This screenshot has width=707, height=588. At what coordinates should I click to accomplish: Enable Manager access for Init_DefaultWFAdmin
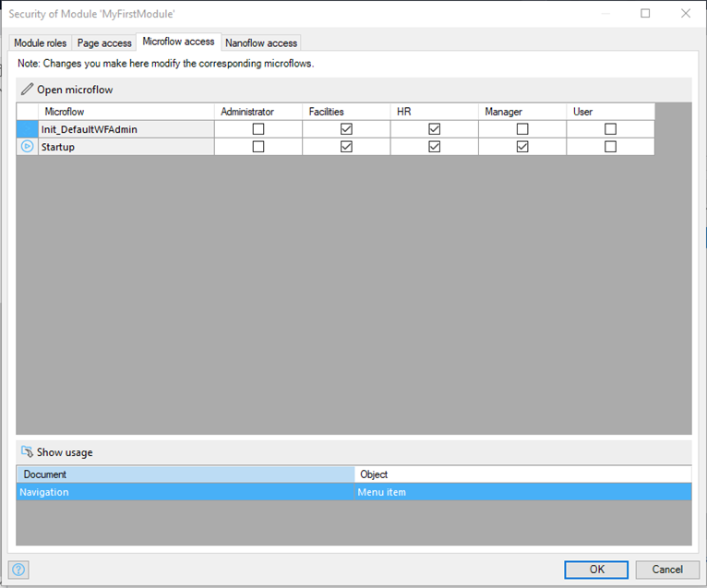click(522, 129)
